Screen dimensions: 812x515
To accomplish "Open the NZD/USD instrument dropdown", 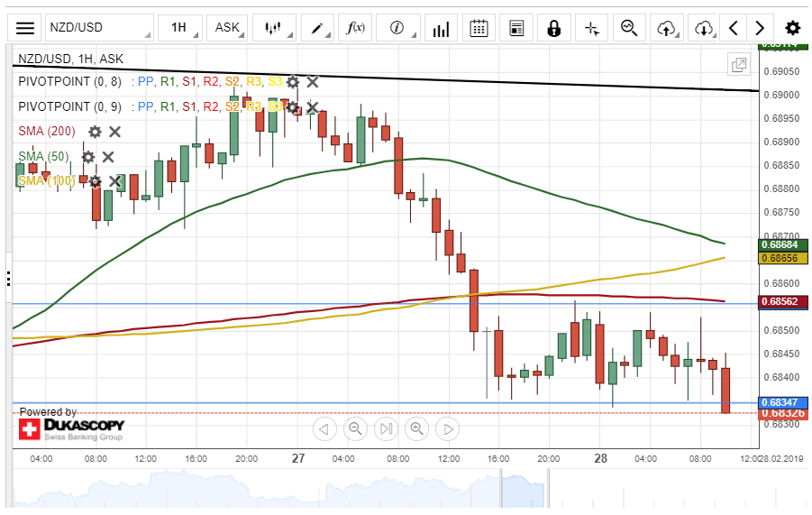I will (x=99, y=28).
